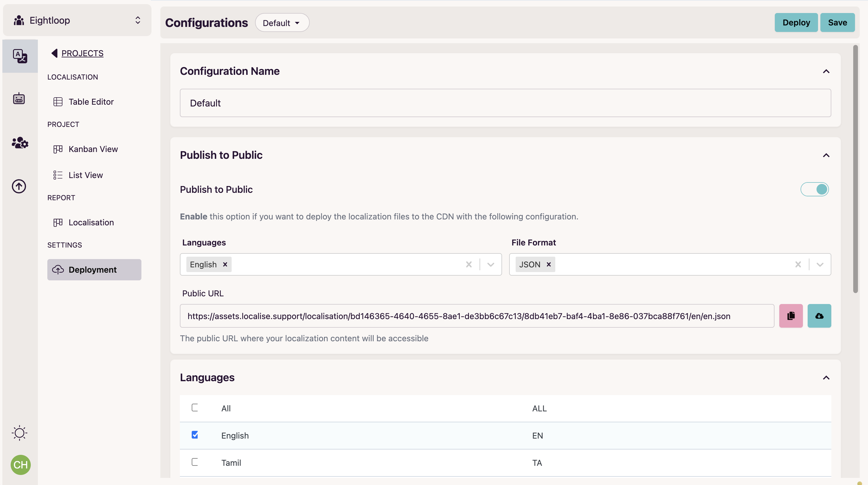
Task: Select the Localisation translate icon in sidebar
Action: click(x=20, y=56)
